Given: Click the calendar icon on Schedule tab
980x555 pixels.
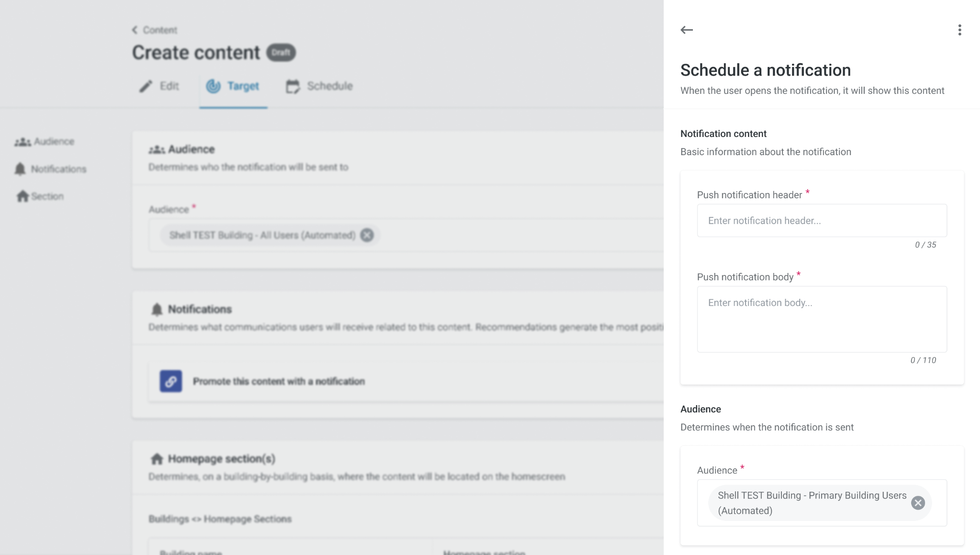Looking at the screenshot, I should (x=292, y=86).
